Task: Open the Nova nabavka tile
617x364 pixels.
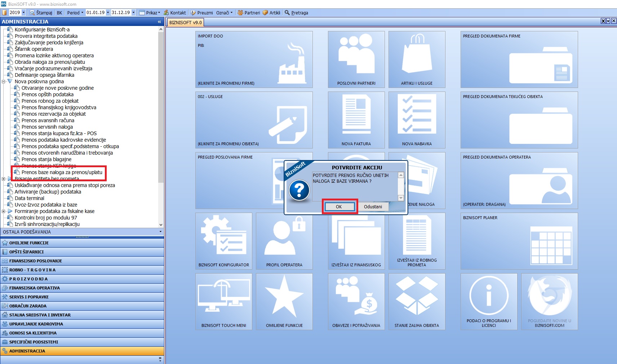Action: coord(417,120)
